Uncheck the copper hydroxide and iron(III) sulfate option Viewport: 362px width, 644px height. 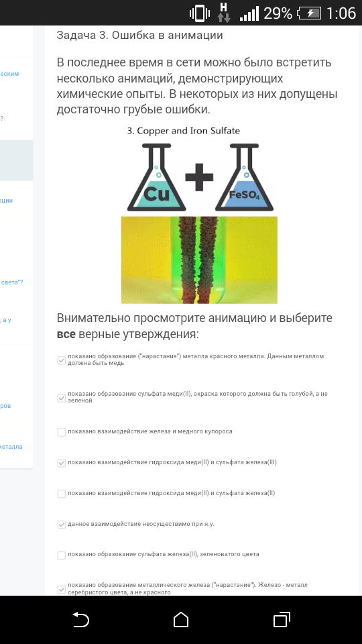pos(62,463)
